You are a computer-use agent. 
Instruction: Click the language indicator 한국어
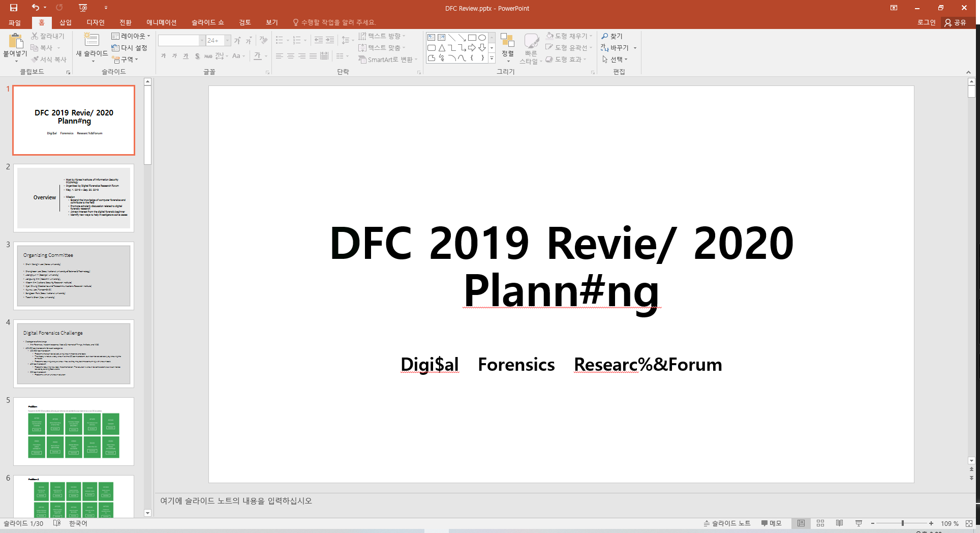(x=78, y=523)
